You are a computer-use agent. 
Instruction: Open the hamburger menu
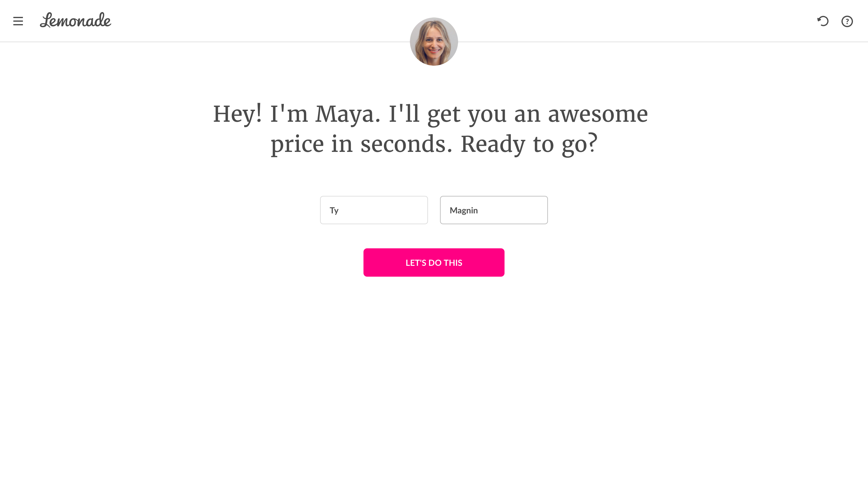click(x=18, y=21)
